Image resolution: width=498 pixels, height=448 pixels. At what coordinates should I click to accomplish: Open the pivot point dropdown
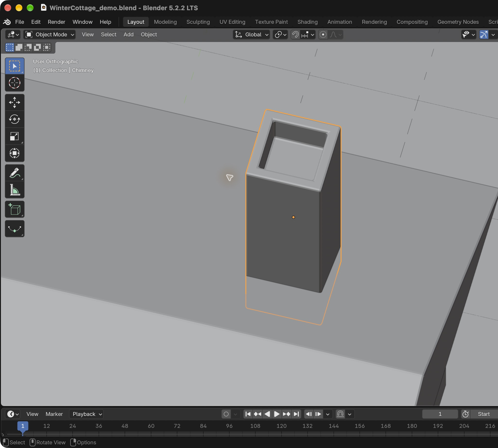[x=280, y=35]
